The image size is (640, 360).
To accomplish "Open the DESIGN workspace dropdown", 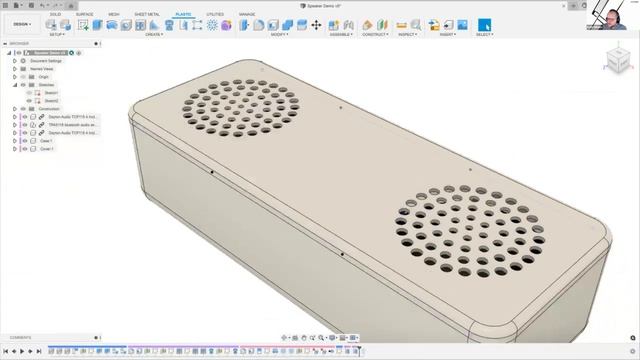I will [22, 24].
